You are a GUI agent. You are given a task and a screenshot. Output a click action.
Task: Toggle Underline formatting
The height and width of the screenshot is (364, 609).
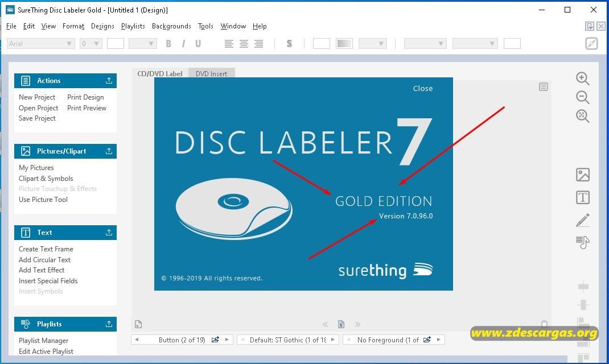(x=198, y=43)
